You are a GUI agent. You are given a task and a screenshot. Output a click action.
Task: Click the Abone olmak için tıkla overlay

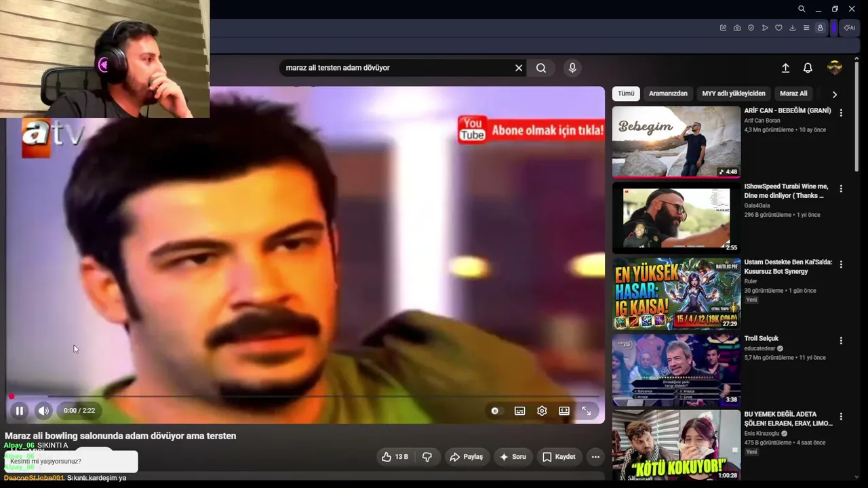(x=531, y=129)
